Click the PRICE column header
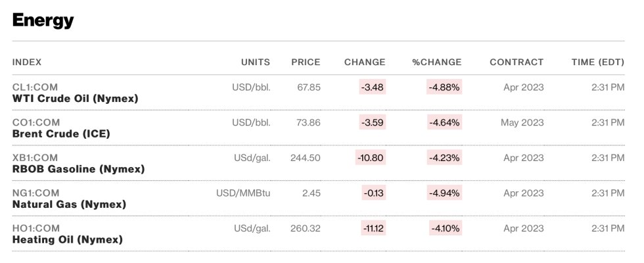644x263 pixels. [306, 62]
